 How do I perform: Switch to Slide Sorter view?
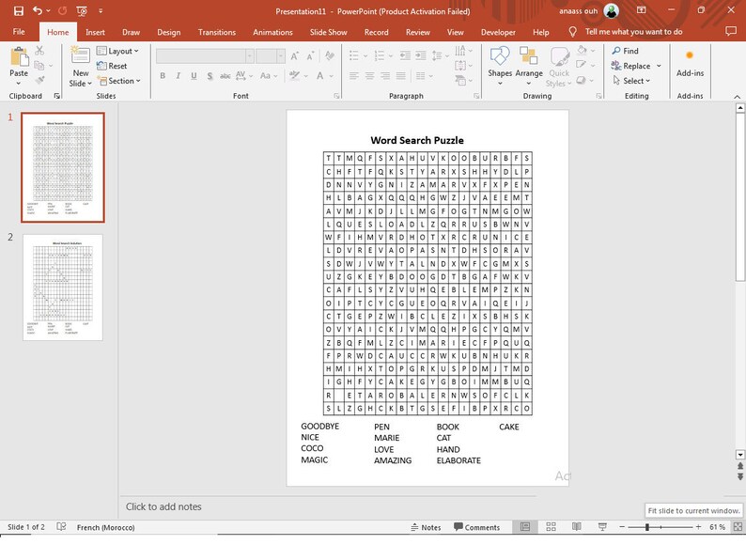[551, 527]
